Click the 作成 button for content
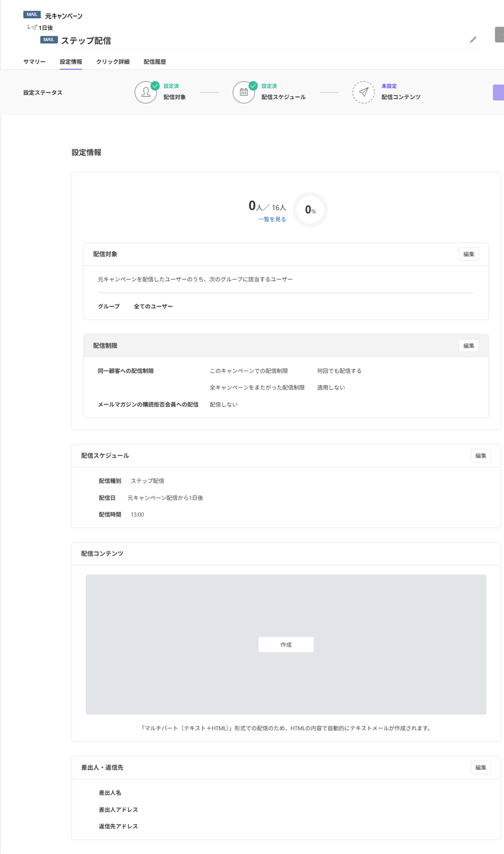The width and height of the screenshot is (504, 854). coord(286,644)
